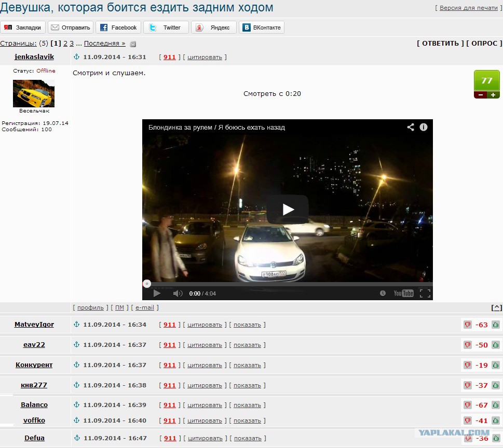Send ПМ to post author
This screenshot has width=503, height=448.
[x=119, y=307]
